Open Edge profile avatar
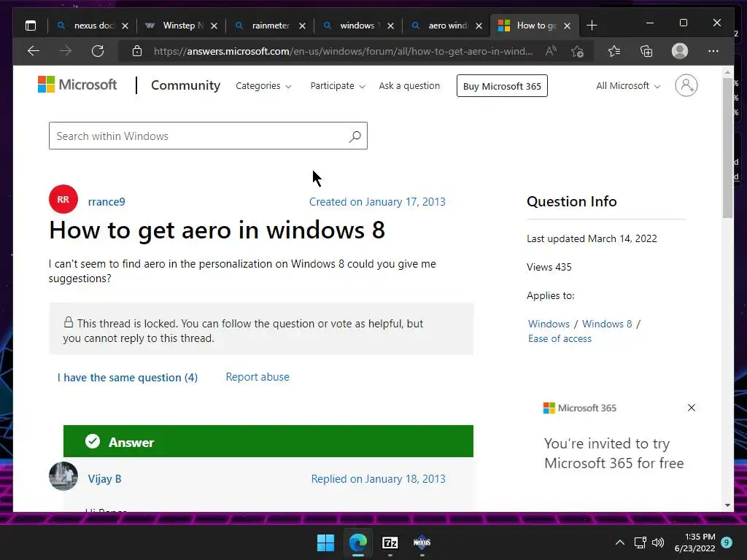747x560 pixels. coord(680,51)
